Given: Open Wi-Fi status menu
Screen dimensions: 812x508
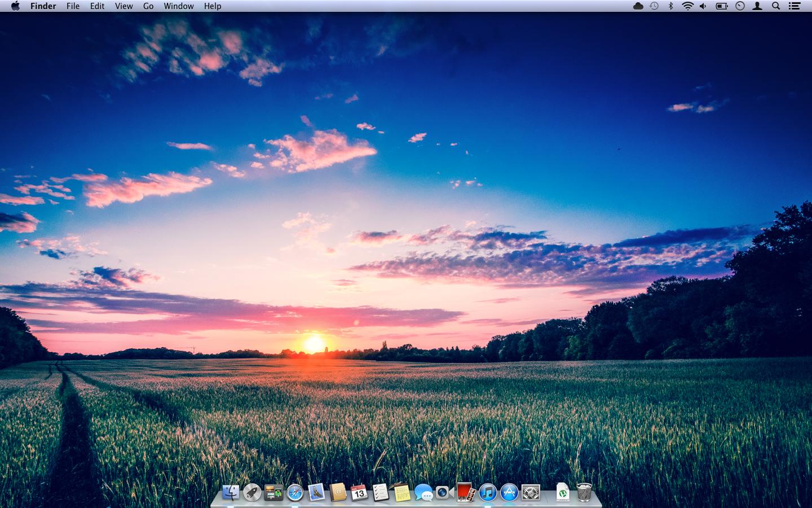Looking at the screenshot, I should (x=687, y=6).
